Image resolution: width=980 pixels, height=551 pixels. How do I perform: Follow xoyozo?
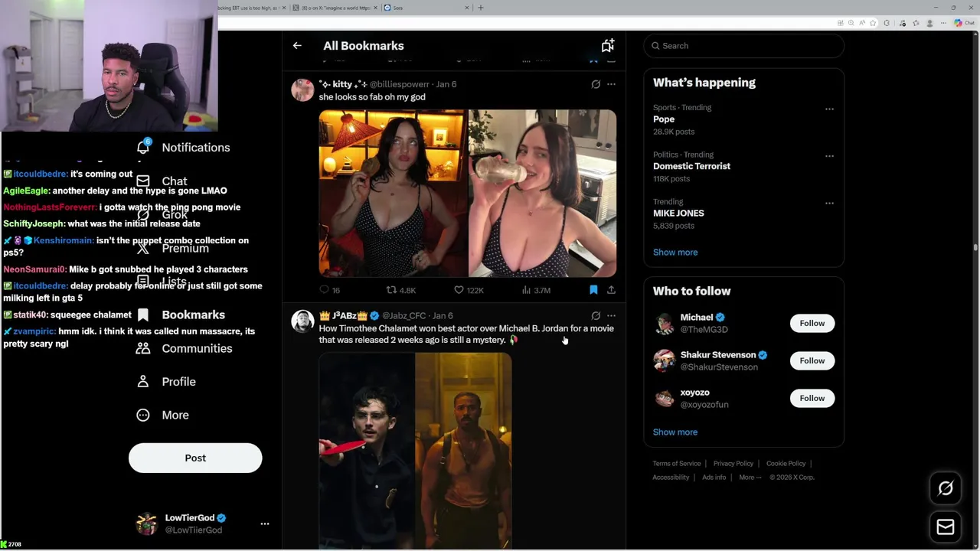coord(812,398)
